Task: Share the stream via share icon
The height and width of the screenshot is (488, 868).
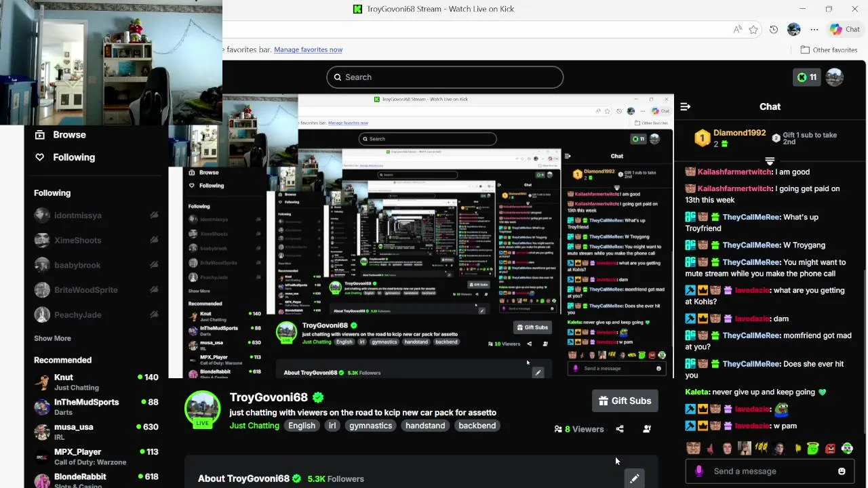Action: click(x=620, y=429)
